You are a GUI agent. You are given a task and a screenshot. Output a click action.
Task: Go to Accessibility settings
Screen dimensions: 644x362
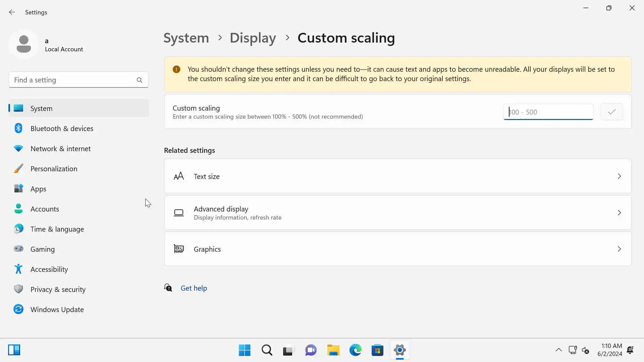49,269
